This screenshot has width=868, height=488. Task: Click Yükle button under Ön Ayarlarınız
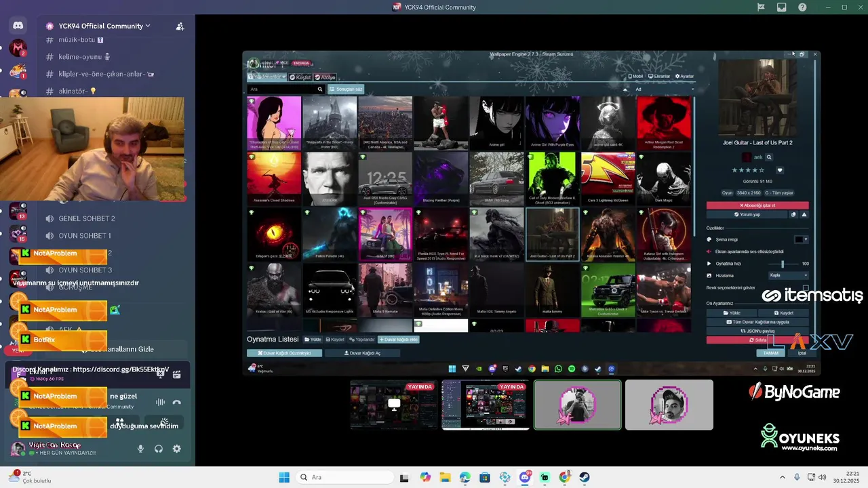pos(732,313)
